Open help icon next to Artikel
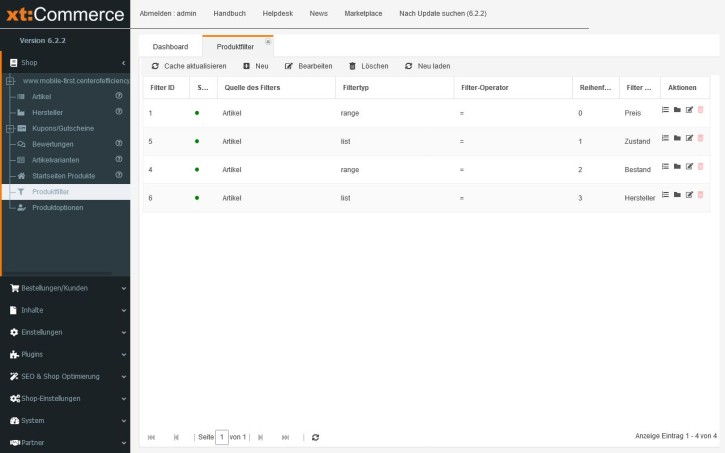Screen dimensions: 725x453 (x=119, y=96)
